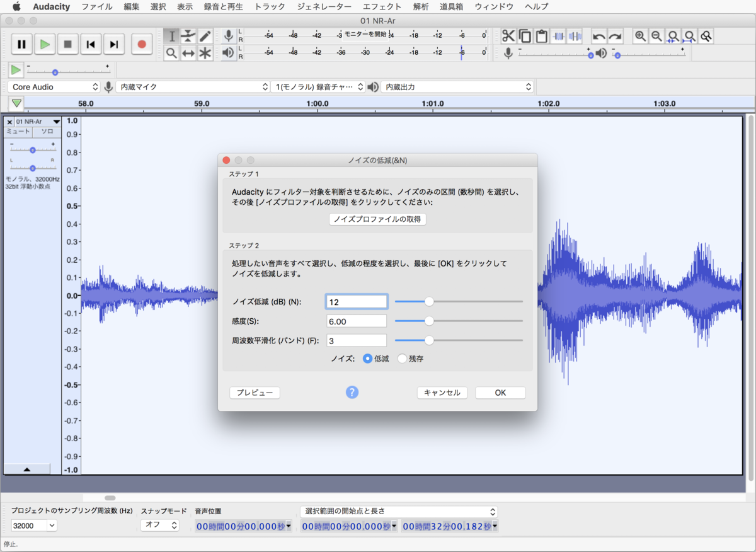
Task: Click the Cut scissors icon
Action: pos(508,36)
